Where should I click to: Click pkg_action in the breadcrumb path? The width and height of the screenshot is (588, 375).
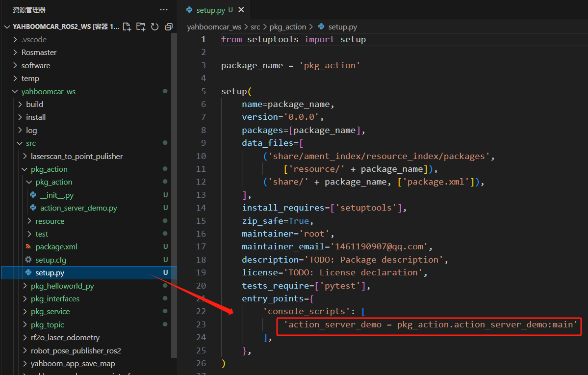point(288,27)
